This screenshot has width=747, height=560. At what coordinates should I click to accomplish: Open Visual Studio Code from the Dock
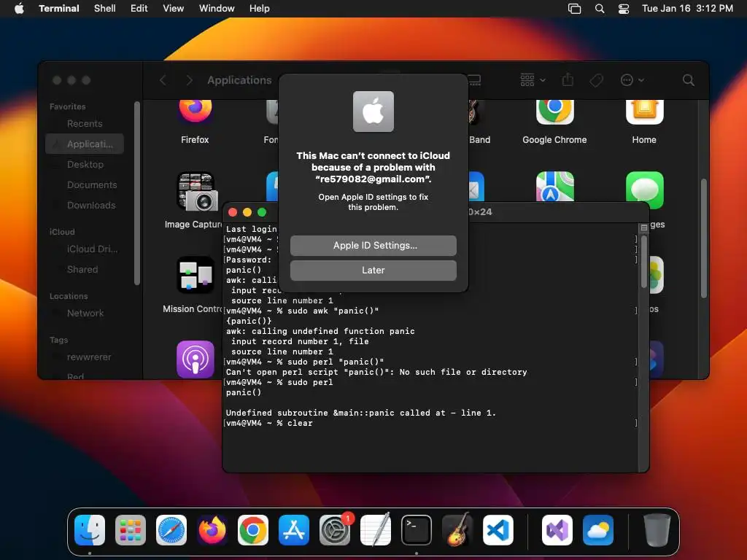(x=498, y=530)
